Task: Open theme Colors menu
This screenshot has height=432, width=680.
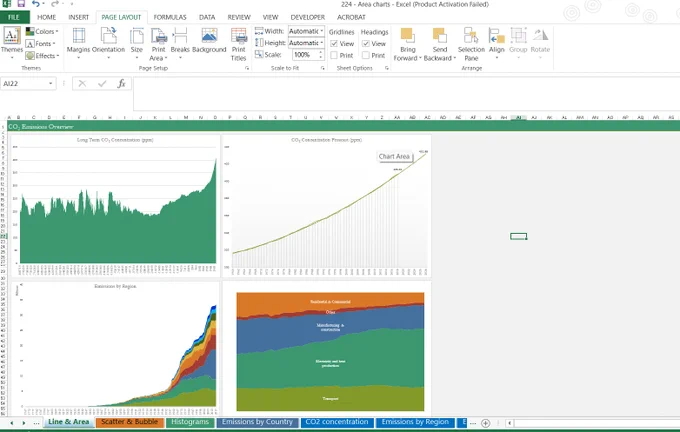Action: click(42, 31)
